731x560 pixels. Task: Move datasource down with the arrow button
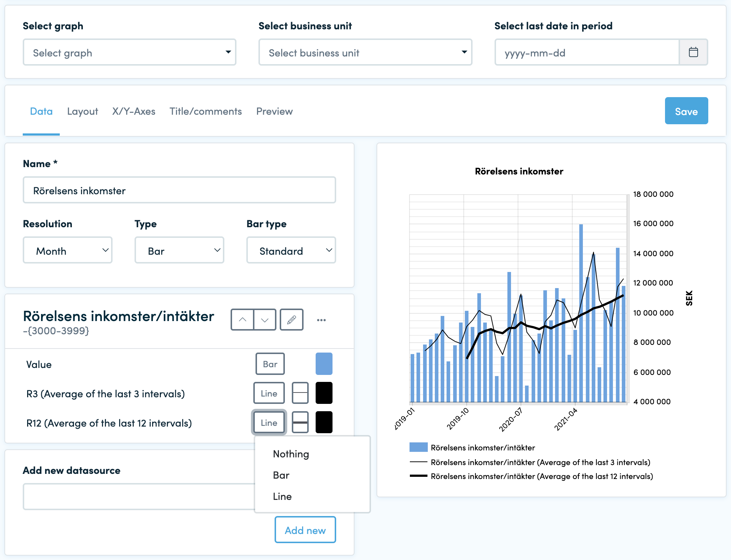(x=265, y=320)
